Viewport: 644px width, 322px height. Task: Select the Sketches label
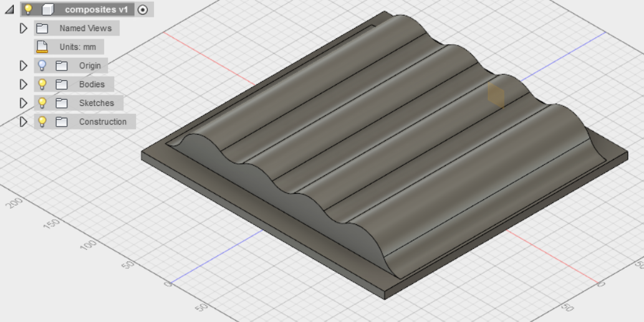[x=97, y=103]
